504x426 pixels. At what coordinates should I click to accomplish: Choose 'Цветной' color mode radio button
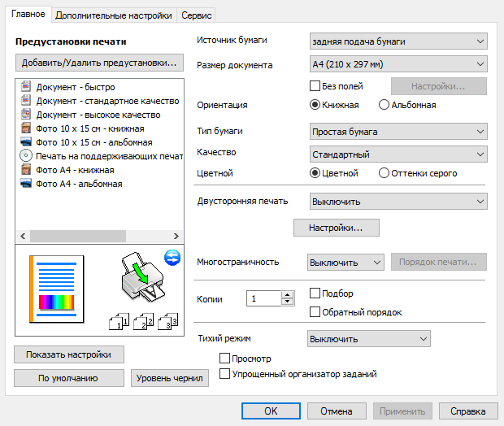(315, 173)
